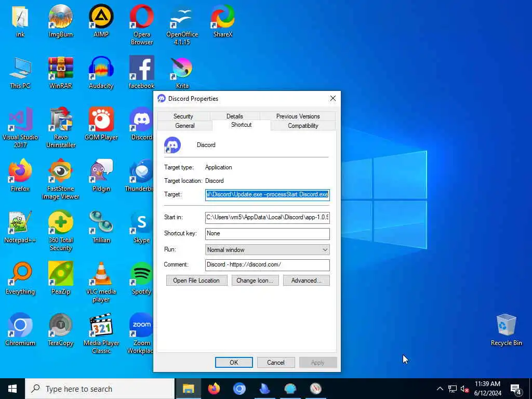Select the Visual Studio 2017 desktop icon
The height and width of the screenshot is (399, 532).
tap(20, 127)
